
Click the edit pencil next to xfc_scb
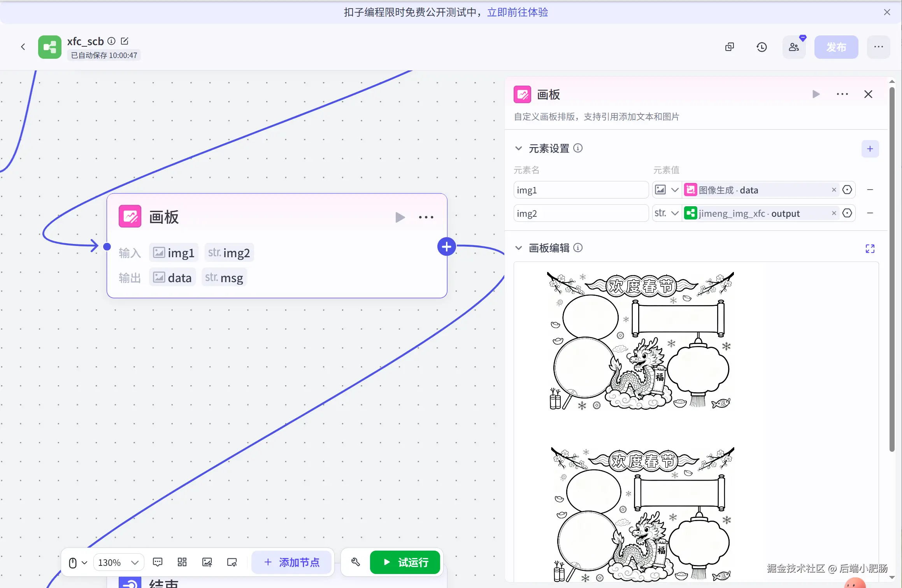(125, 41)
